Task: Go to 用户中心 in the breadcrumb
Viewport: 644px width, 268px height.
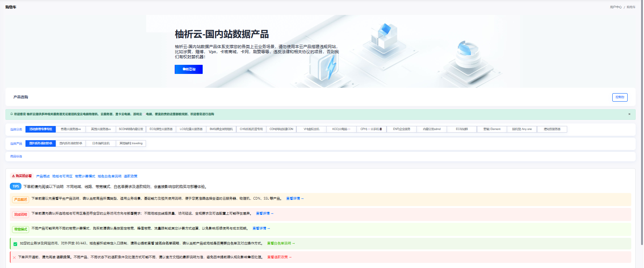Action: coord(616,7)
